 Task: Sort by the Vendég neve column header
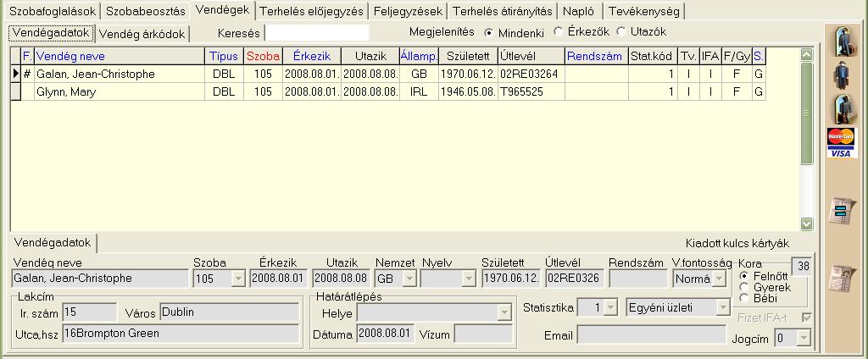pyautogui.click(x=120, y=56)
